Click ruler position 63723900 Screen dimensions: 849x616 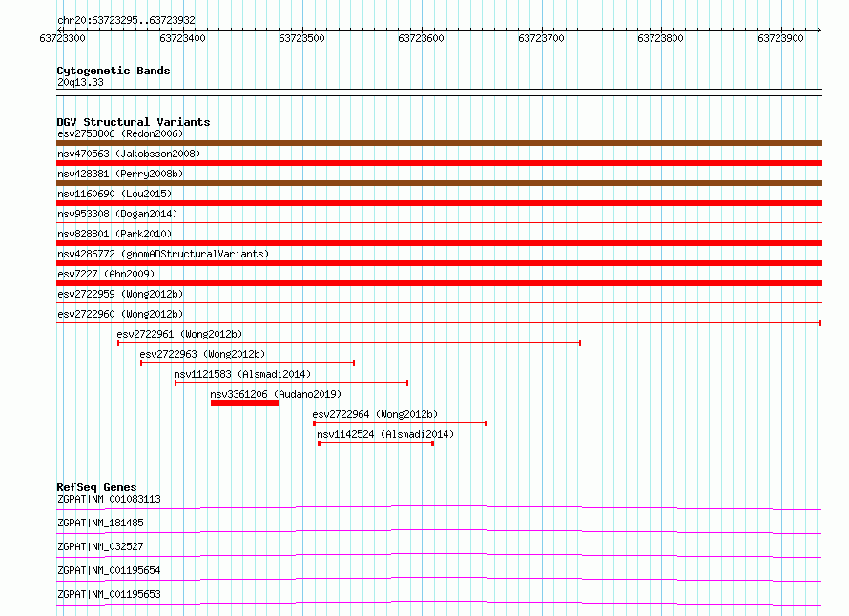click(780, 38)
